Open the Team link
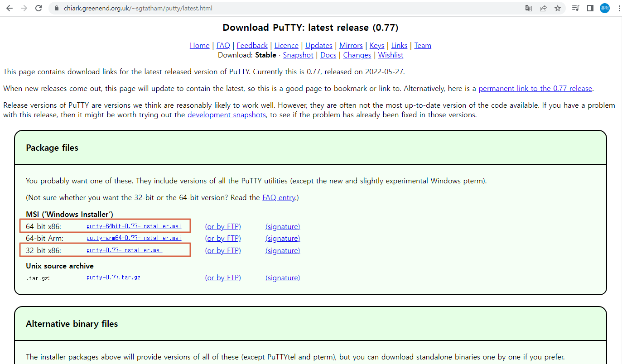Screen dimensions: 622x364 tap(423, 45)
